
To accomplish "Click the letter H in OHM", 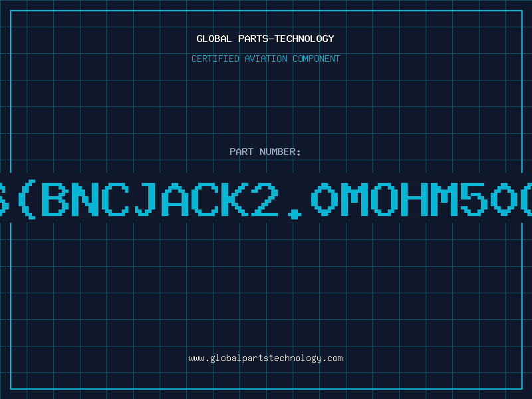I will point(414,199).
